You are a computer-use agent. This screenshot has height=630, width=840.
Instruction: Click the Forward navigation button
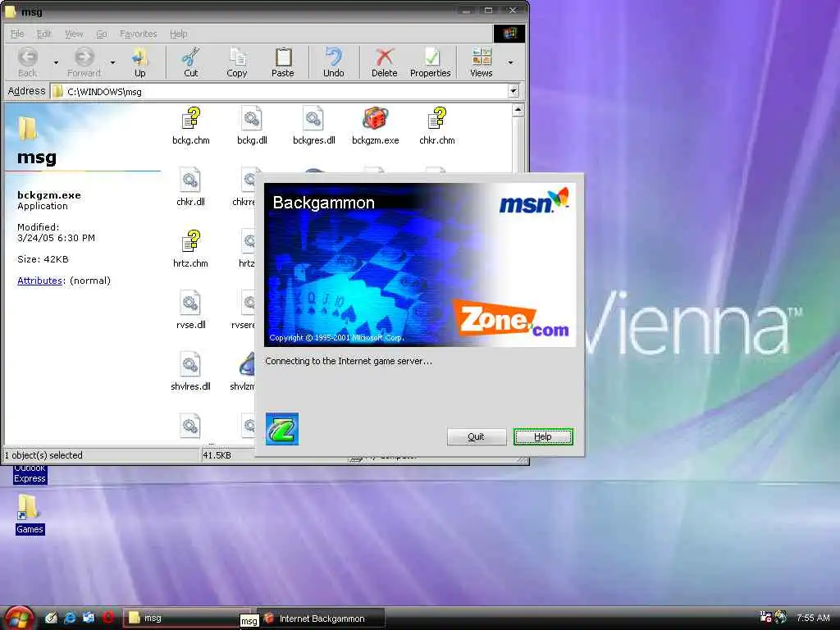point(84,62)
